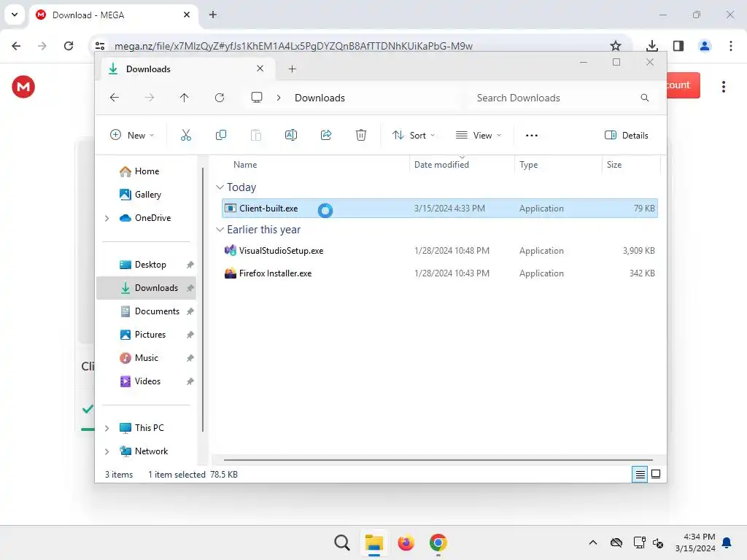The height and width of the screenshot is (560, 747).
Task: Click the MEGA logo on the page
Action: click(x=23, y=87)
